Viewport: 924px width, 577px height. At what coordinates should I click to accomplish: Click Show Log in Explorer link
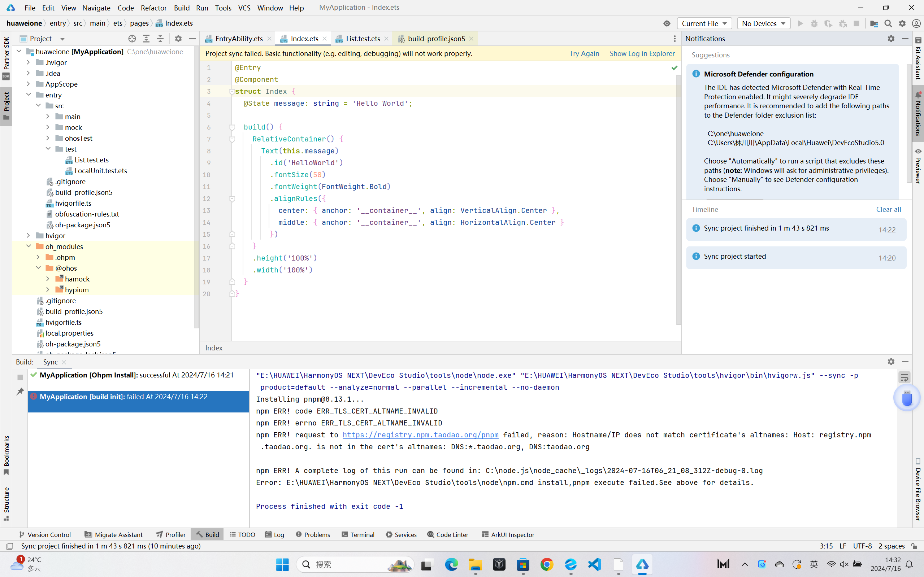tap(642, 53)
